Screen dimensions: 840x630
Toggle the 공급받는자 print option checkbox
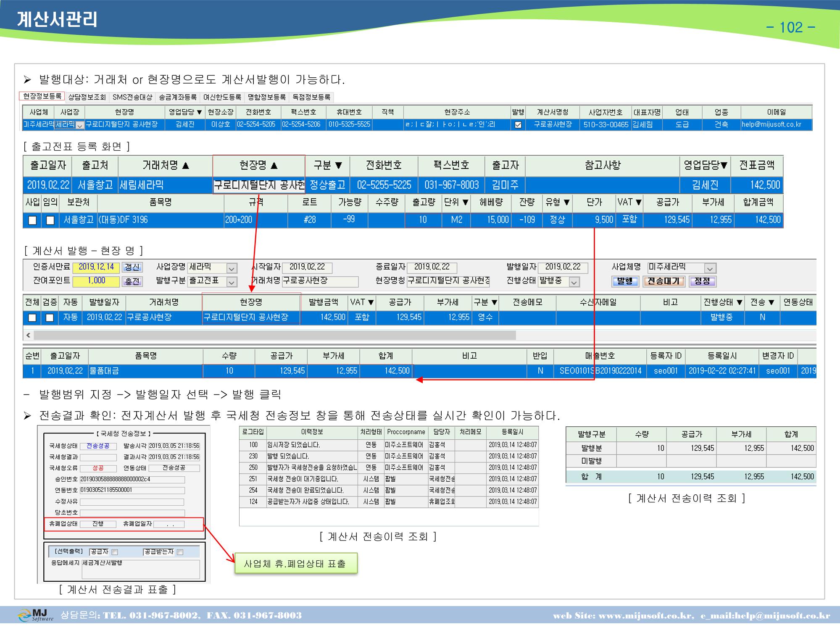tap(180, 552)
